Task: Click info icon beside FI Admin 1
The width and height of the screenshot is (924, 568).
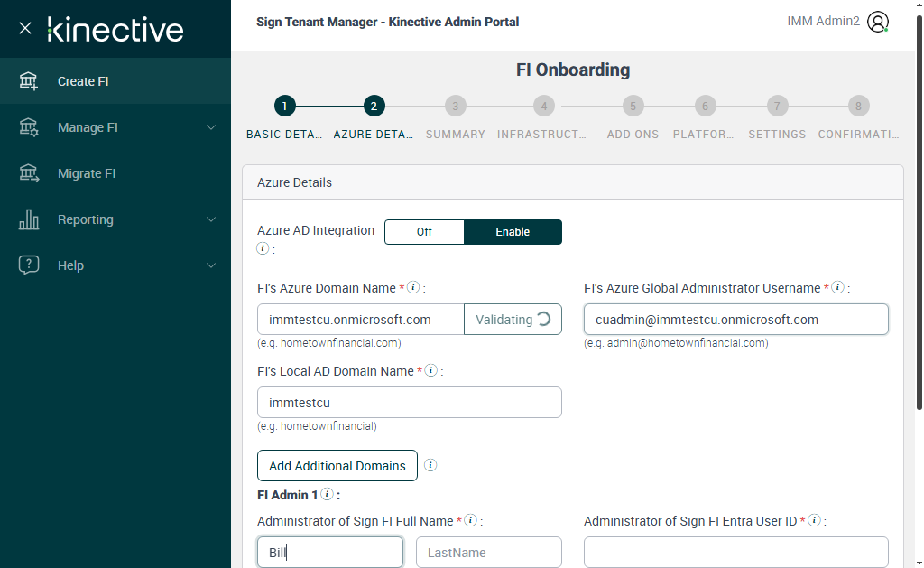Action: click(x=328, y=494)
